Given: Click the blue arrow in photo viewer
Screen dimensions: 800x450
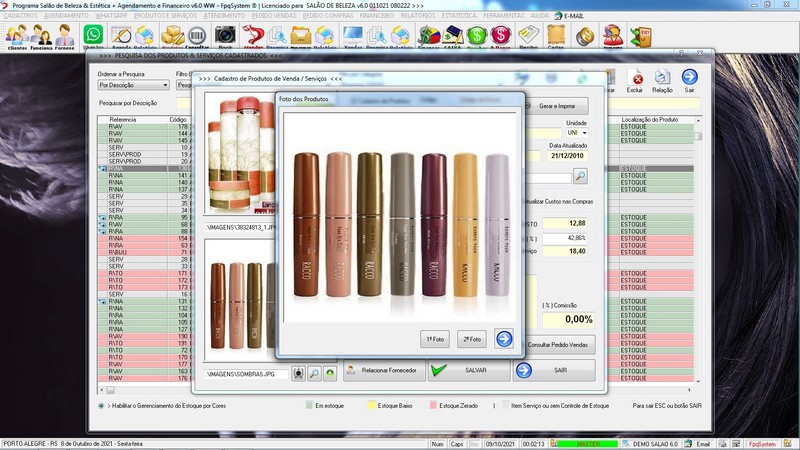Looking at the screenshot, I should click(x=503, y=339).
